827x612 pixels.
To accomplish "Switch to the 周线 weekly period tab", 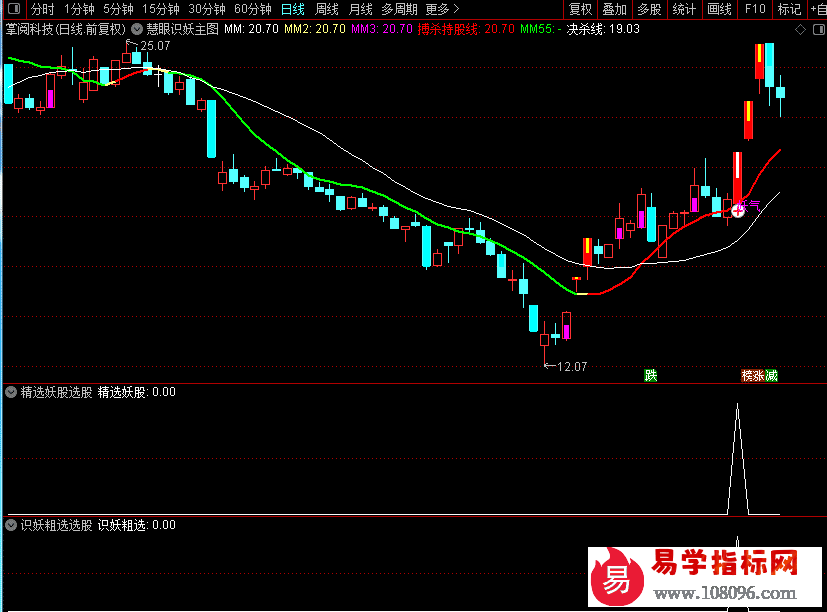I will (326, 9).
